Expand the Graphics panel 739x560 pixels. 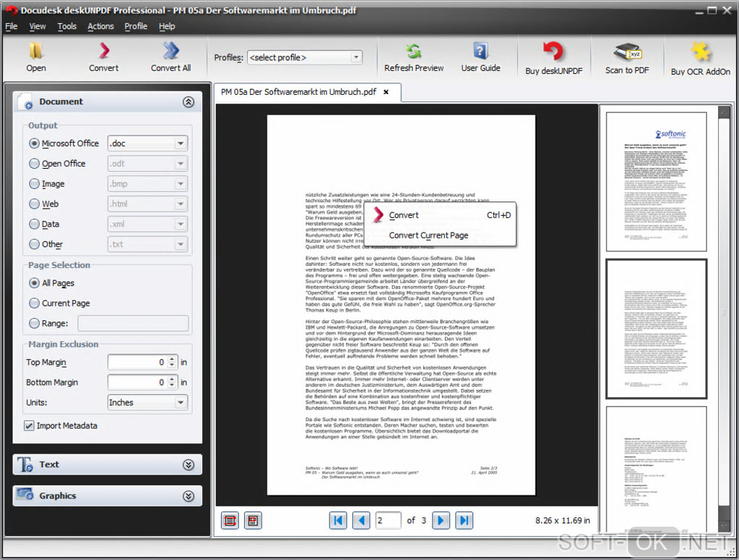click(x=188, y=496)
